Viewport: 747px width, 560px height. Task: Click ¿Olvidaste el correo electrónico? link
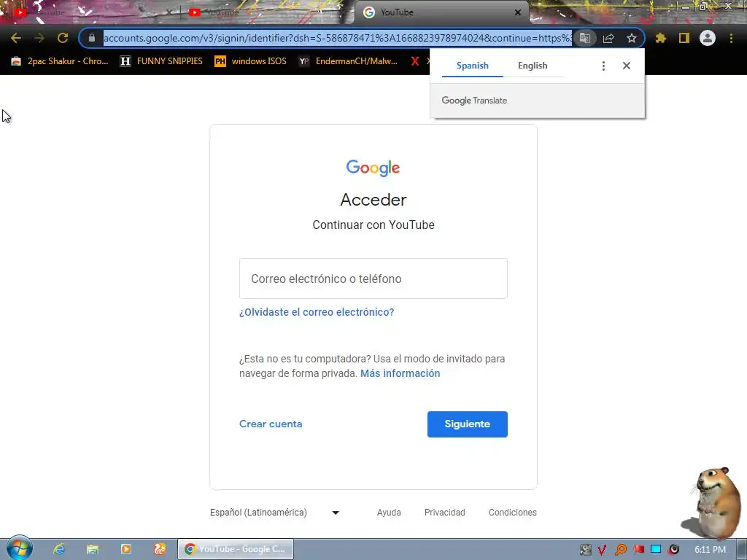tap(317, 312)
